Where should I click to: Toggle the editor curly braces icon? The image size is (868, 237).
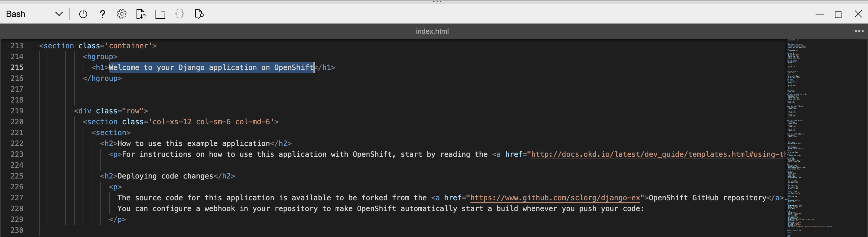[x=180, y=14]
